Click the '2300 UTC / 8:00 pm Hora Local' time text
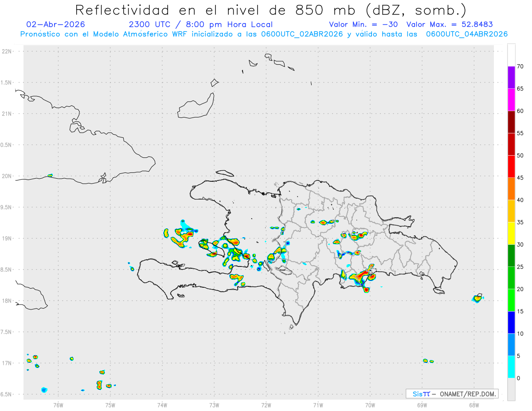Viewport: 532px width, 411px height. pyautogui.click(x=200, y=24)
